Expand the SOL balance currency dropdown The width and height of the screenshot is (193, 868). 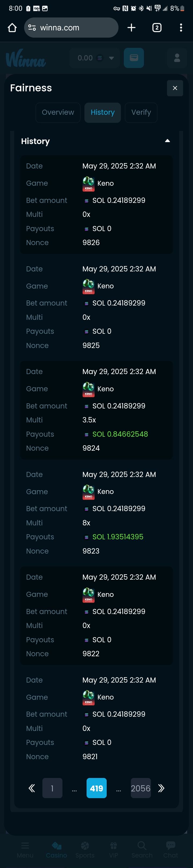point(111,58)
